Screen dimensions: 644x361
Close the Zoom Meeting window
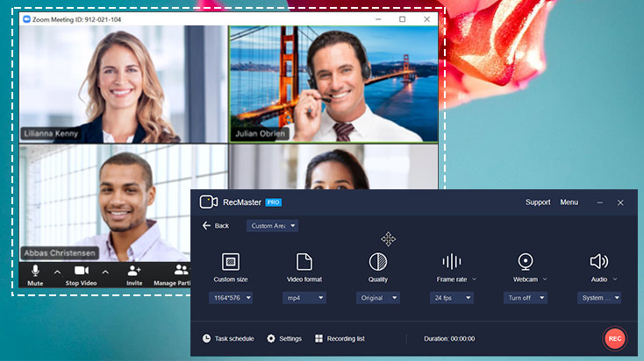tap(426, 19)
